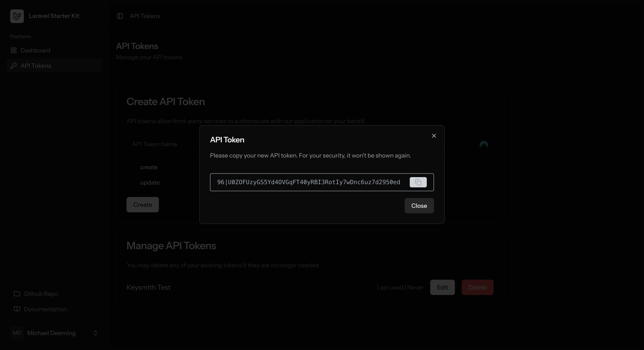Screen dimensions: 644x350
Task: Click the Laravel Starter Kit logo
Action: coord(17,16)
